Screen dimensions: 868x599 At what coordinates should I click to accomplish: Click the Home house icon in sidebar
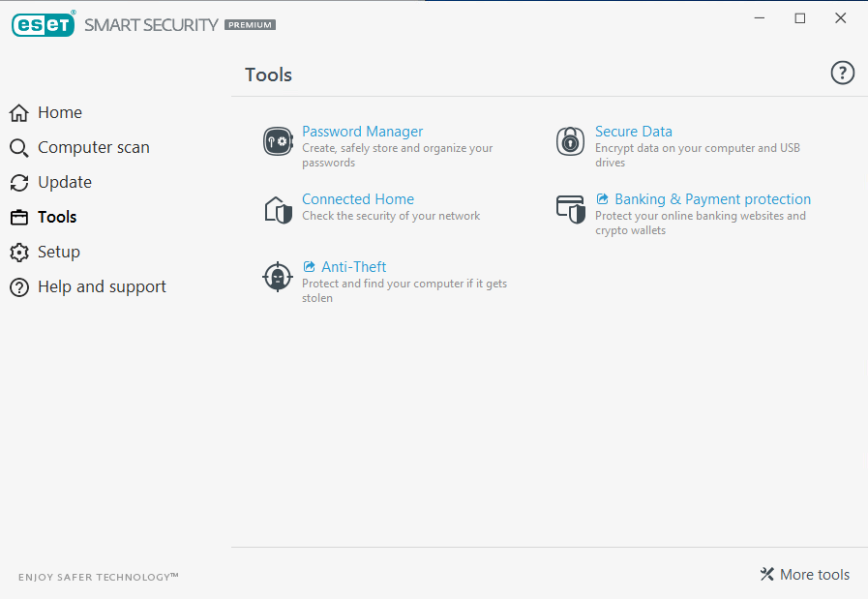18,113
